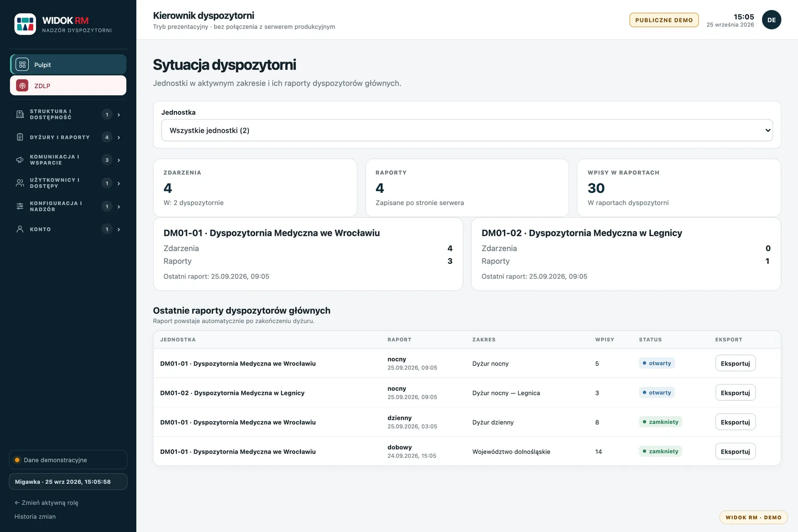This screenshot has width=798, height=532.
Task: Expand the Dyżury i raporty section chevron
Action: (x=119, y=138)
